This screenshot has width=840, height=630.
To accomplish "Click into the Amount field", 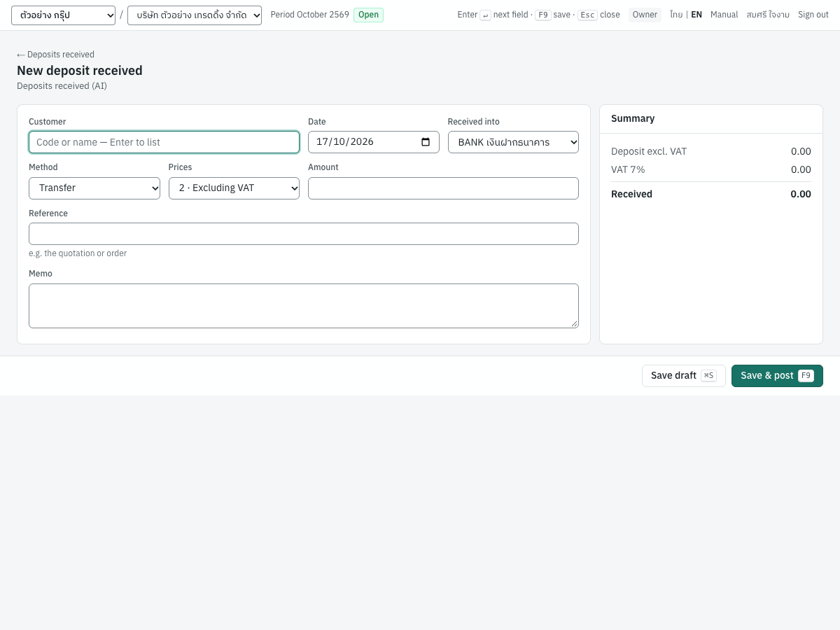I will [443, 188].
